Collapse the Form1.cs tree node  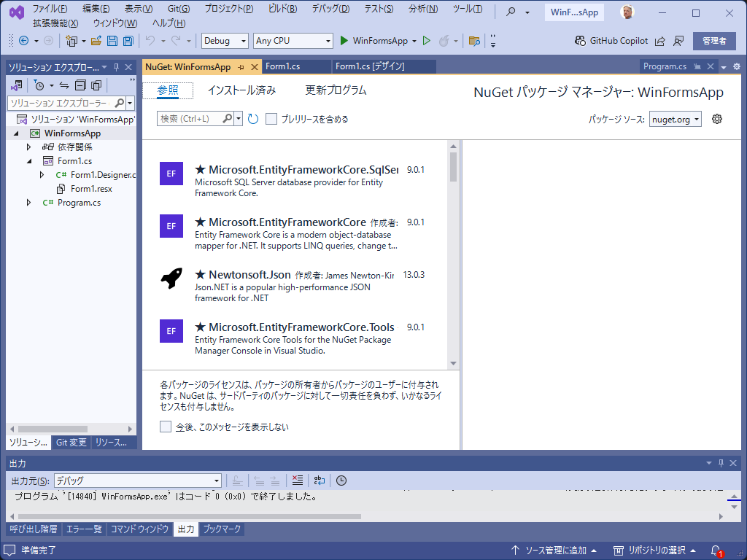pos(29,161)
